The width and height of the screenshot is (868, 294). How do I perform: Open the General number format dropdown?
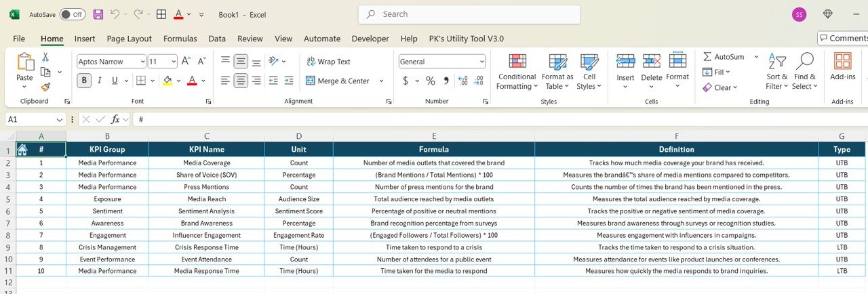(x=482, y=62)
